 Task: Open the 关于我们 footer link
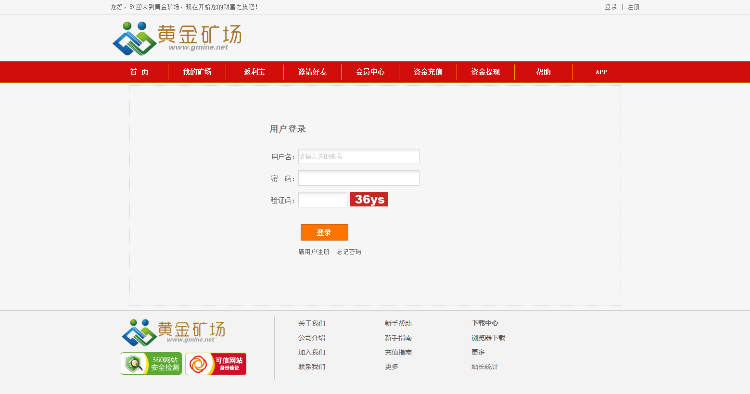pyautogui.click(x=311, y=323)
